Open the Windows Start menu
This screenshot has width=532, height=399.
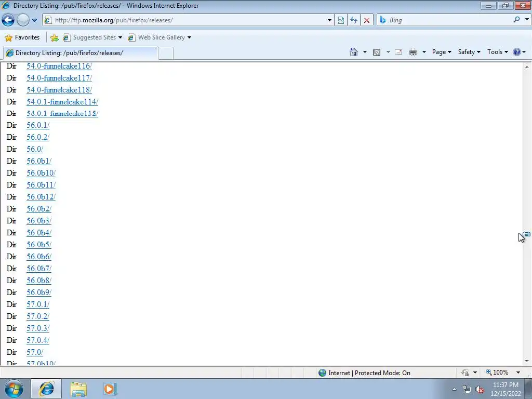[14, 389]
